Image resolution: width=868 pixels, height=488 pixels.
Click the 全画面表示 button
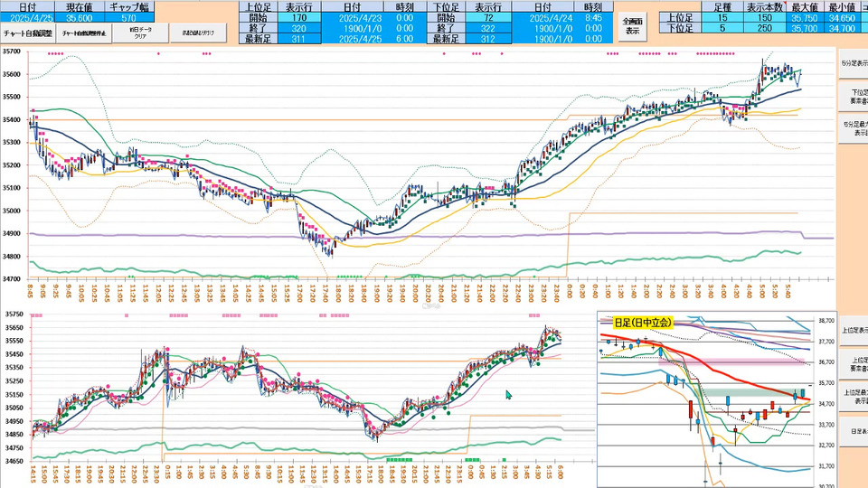[632, 26]
